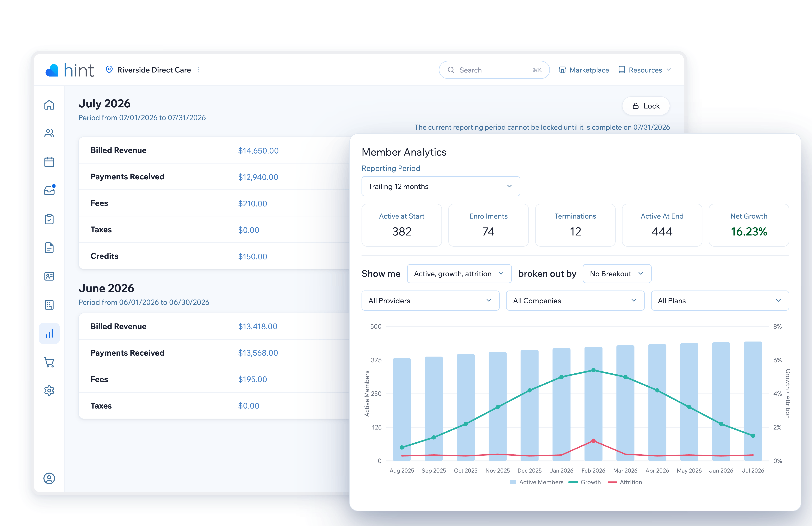Click the Aug 2025 growth data point

coord(402,447)
